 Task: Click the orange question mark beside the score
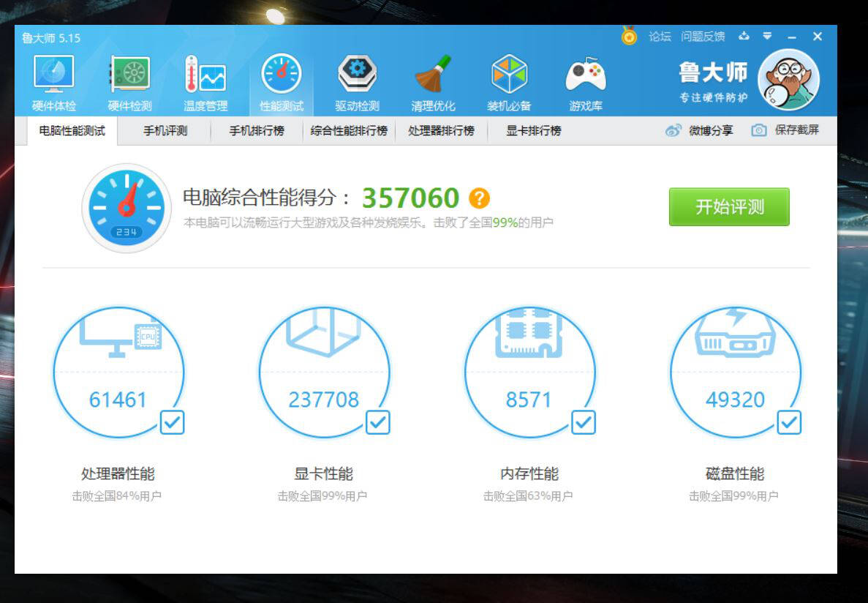pyautogui.click(x=479, y=198)
